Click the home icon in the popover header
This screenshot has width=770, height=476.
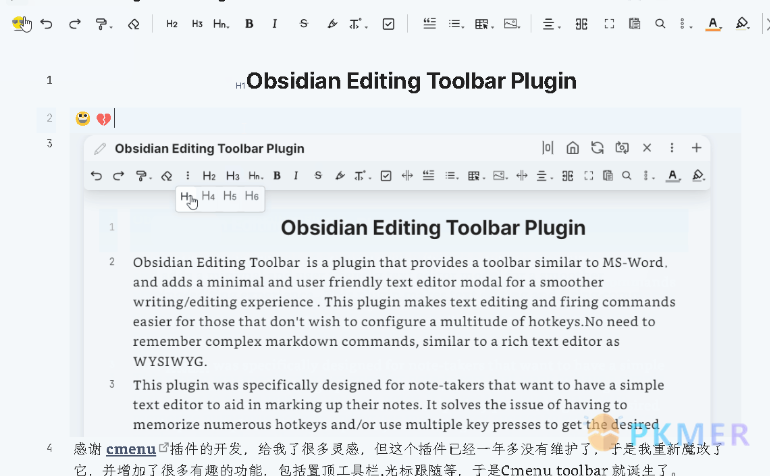point(573,148)
